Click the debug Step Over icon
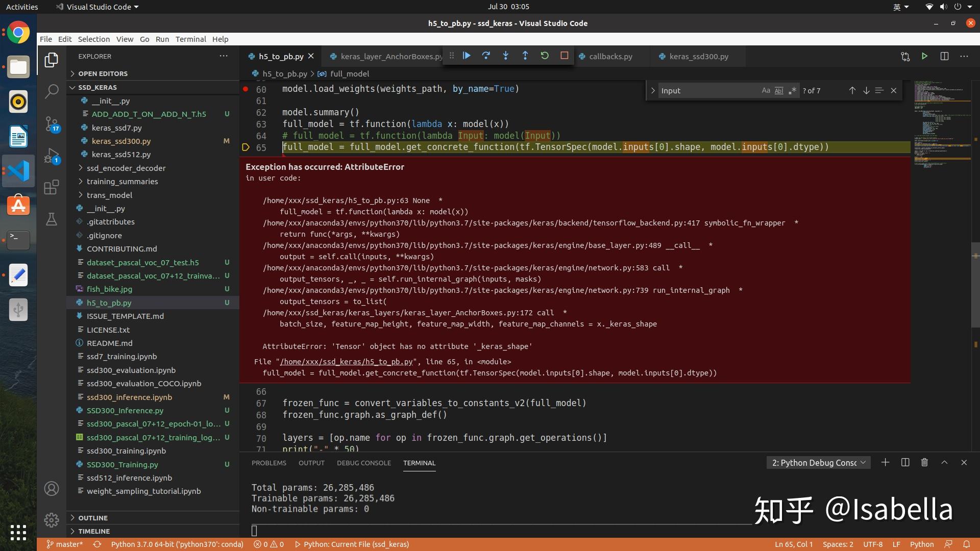 (486, 56)
